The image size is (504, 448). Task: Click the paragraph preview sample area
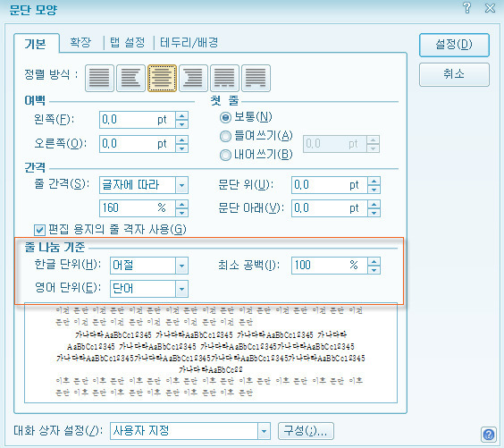click(x=211, y=352)
